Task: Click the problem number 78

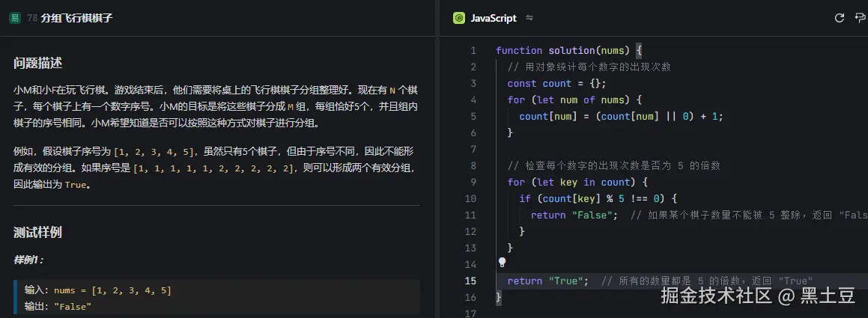Action: (x=32, y=18)
